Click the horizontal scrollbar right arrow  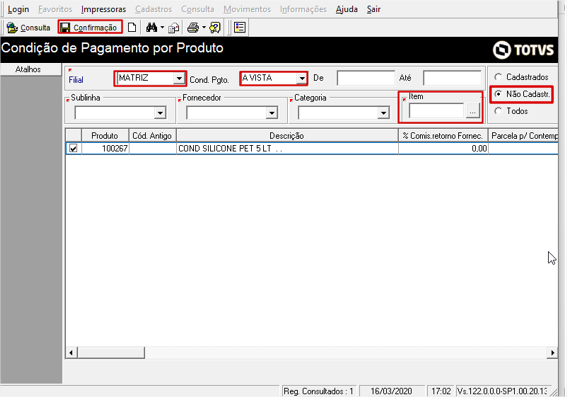pyautogui.click(x=552, y=353)
